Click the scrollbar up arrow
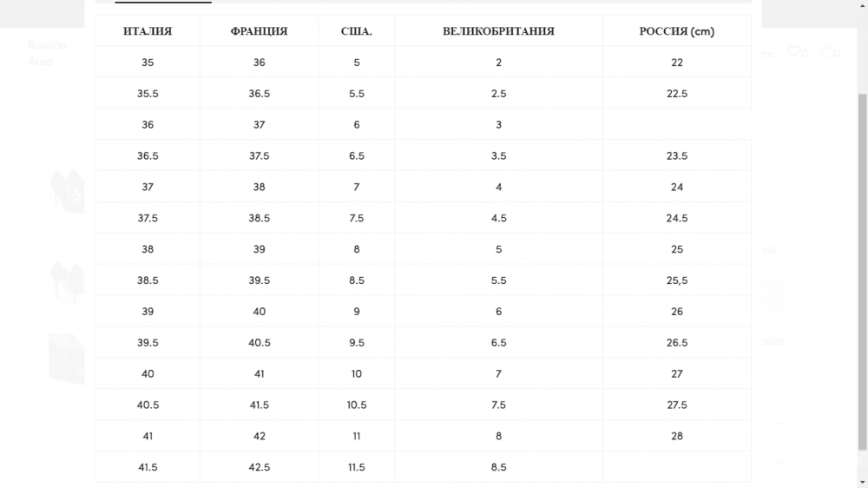Image resolution: width=868 pixels, height=488 pixels. 862,4
